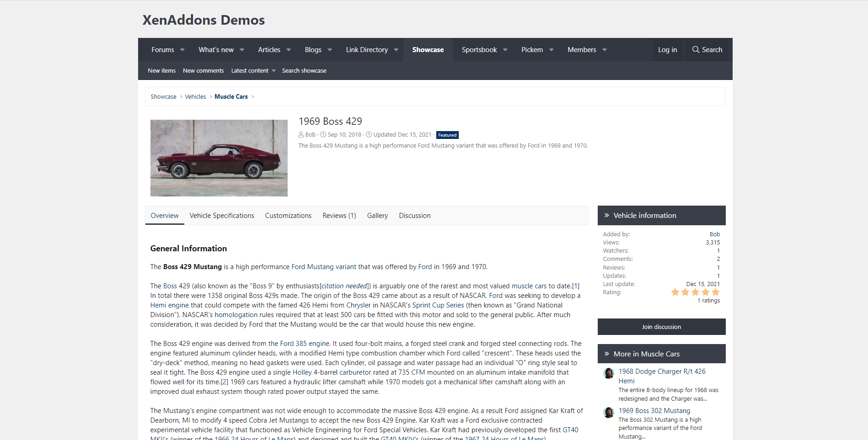Open the Reviews (1) tab

tap(339, 216)
